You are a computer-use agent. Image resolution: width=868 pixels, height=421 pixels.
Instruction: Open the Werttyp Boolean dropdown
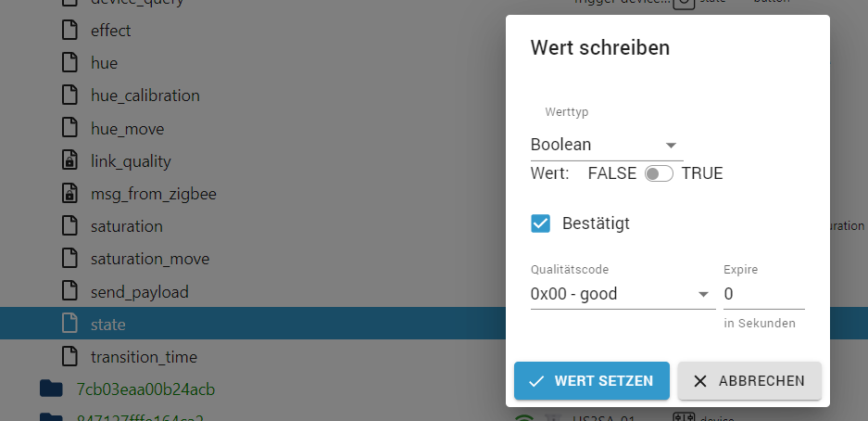pyautogui.click(x=607, y=146)
